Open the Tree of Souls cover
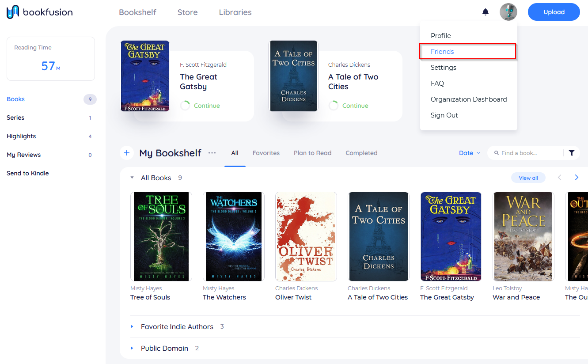Viewport: 588px width, 364px height. pyautogui.click(x=161, y=236)
